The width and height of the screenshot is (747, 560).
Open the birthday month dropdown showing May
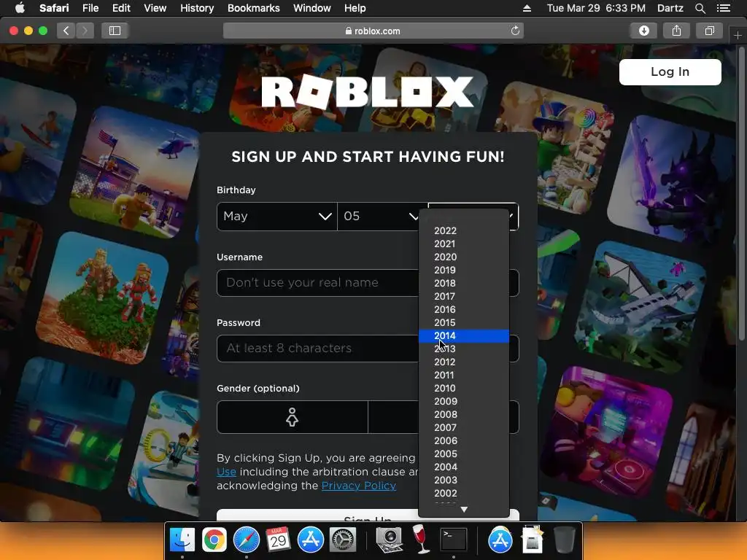[x=276, y=217]
